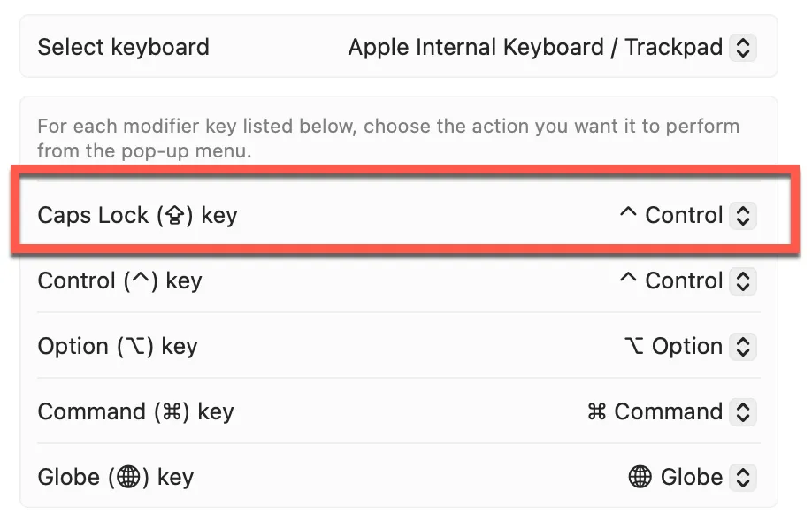The image size is (812, 522).
Task: Open the Globe key action chevrons
Action: 743,478
